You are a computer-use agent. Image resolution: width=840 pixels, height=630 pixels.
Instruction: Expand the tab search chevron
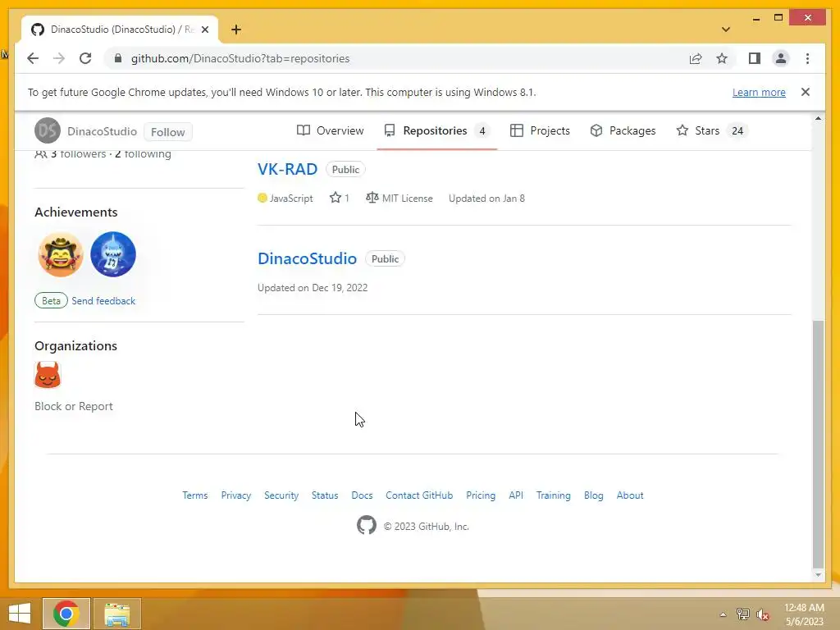tap(726, 30)
